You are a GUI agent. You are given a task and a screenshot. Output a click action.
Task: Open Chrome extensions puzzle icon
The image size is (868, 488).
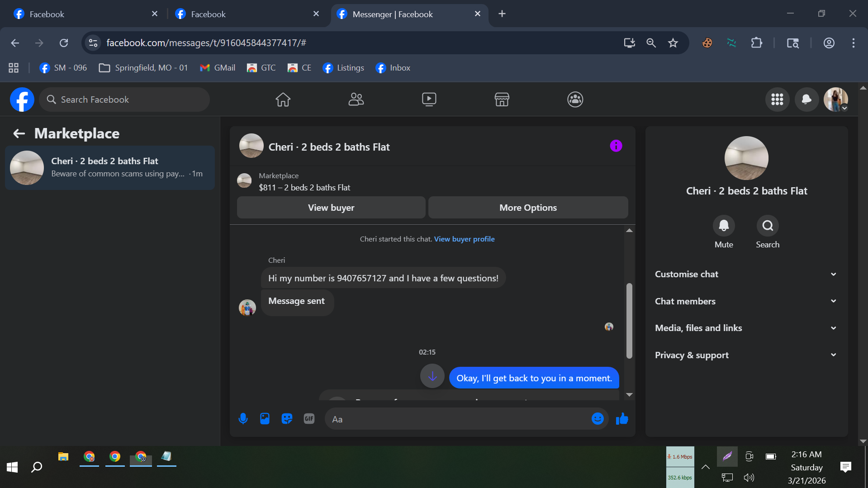tap(756, 43)
